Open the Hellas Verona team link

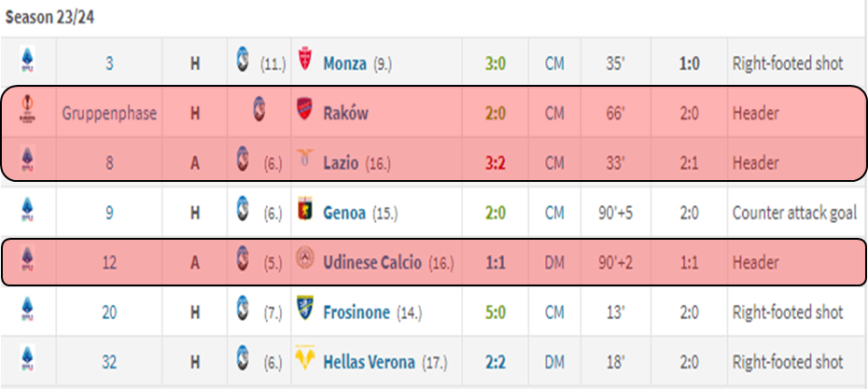369,363
